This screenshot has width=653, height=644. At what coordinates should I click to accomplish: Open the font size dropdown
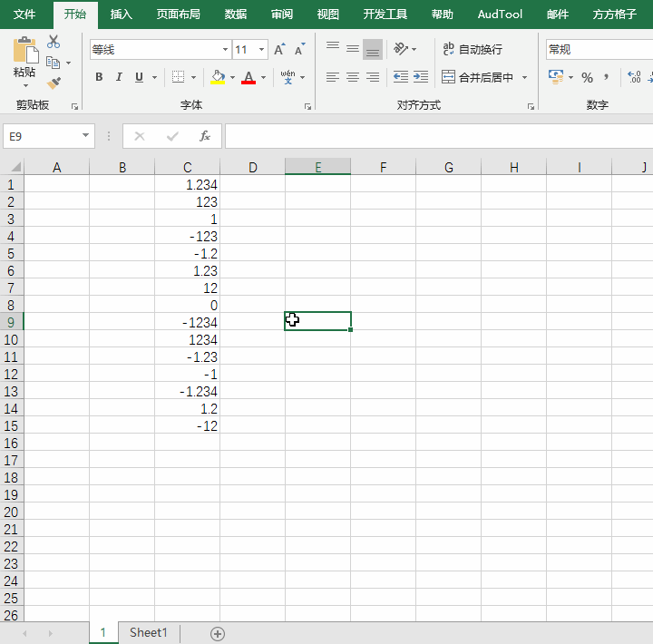coord(261,50)
